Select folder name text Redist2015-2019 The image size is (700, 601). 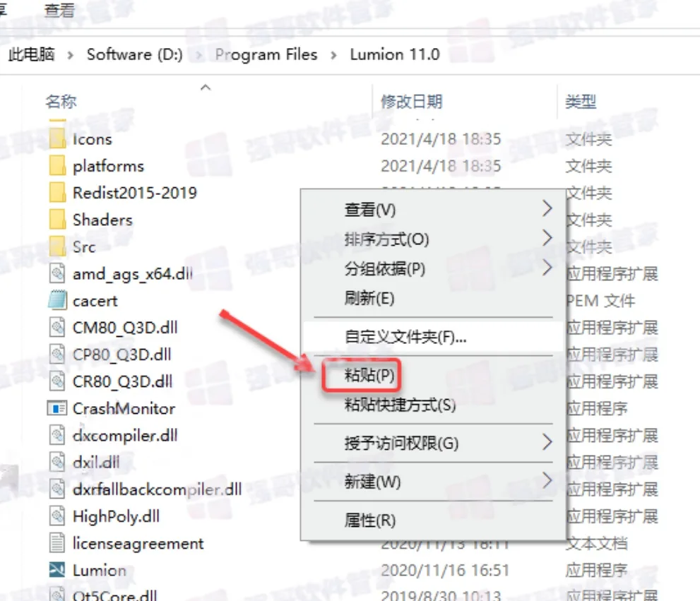135,192
